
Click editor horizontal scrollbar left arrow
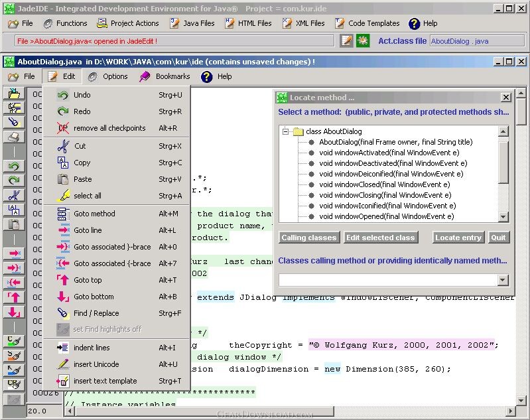pyautogui.click(x=70, y=411)
